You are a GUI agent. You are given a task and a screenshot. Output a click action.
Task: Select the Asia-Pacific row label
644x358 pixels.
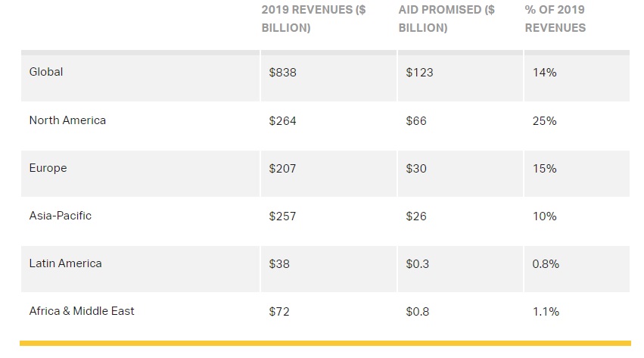(x=60, y=216)
